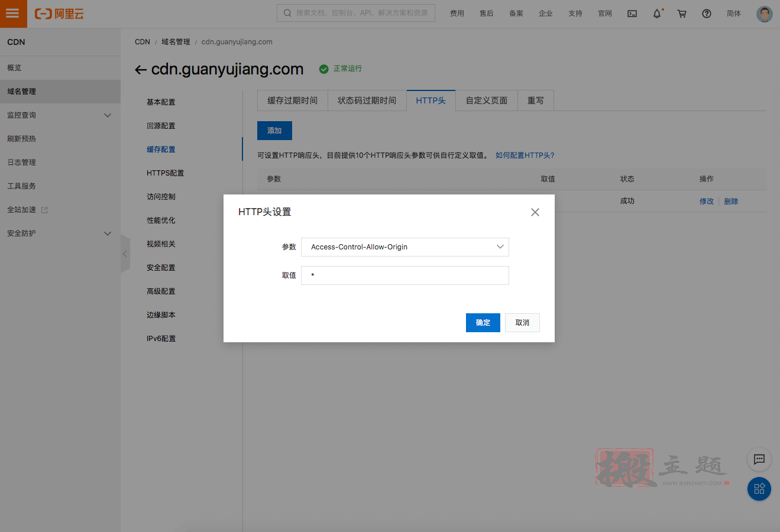This screenshot has height=532, width=780.
Task: Select 回源配置 in the settings menu
Action: coord(161,126)
